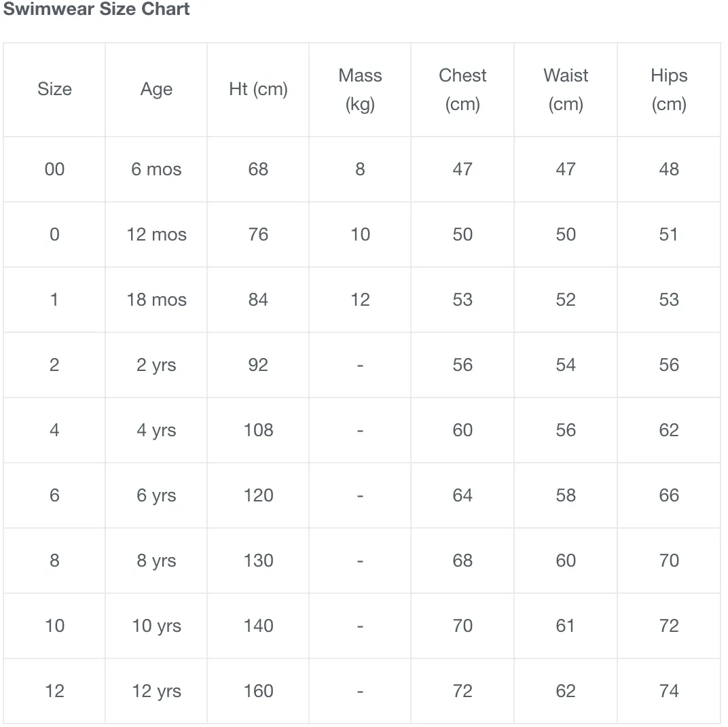Click the Mass (kg) column header

360,90
